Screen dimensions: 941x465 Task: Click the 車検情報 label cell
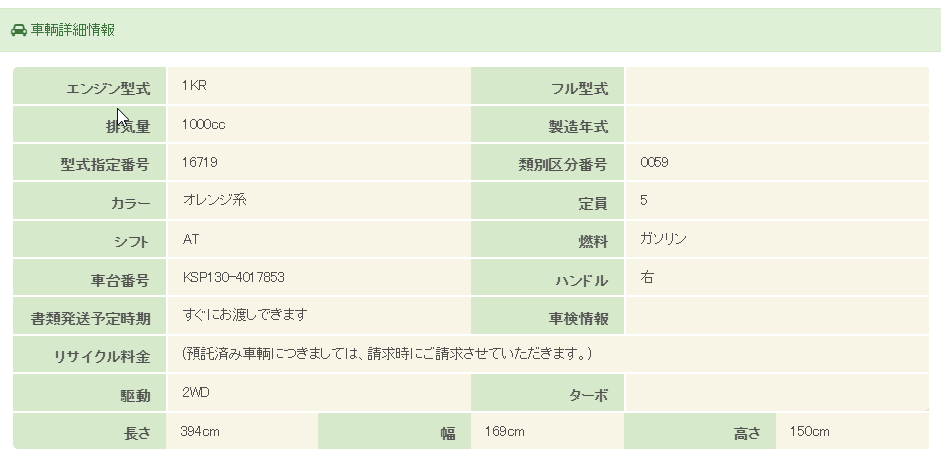tap(547, 319)
